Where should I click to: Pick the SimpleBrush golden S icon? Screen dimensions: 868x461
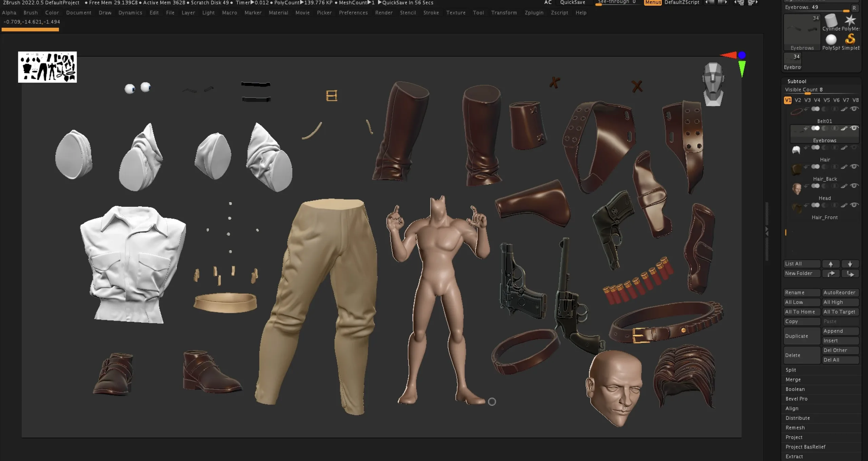(x=850, y=40)
